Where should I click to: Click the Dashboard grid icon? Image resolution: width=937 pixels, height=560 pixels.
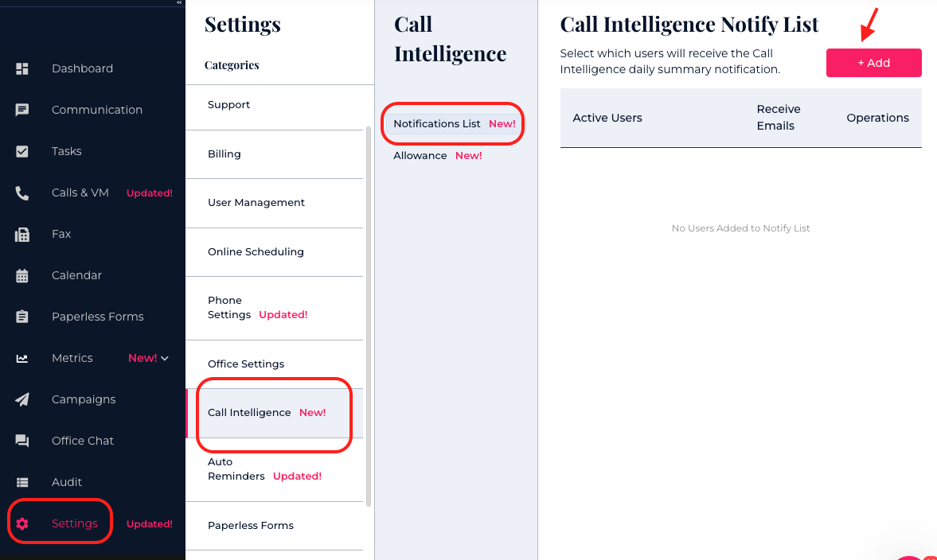coord(22,68)
